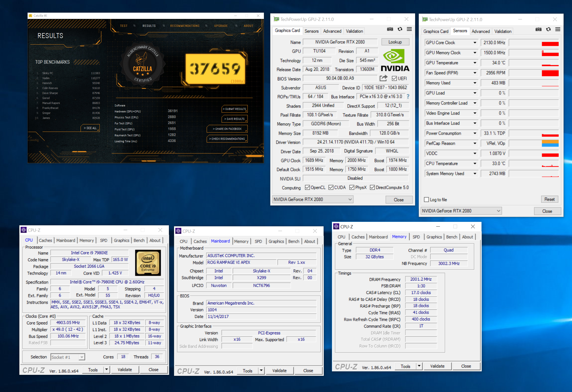
Task: Toggle the OpenCL checkbox
Action: pyautogui.click(x=307, y=187)
